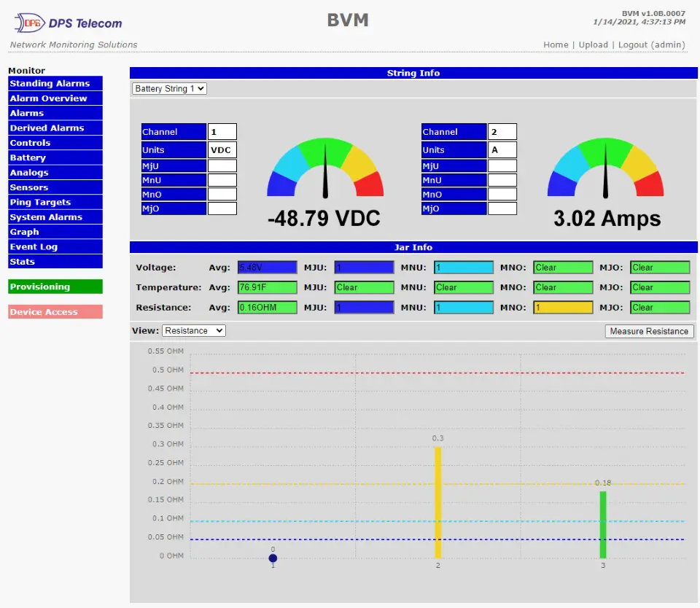Click the MjU input field for Channel 1
The image size is (700, 608).
pyautogui.click(x=222, y=165)
